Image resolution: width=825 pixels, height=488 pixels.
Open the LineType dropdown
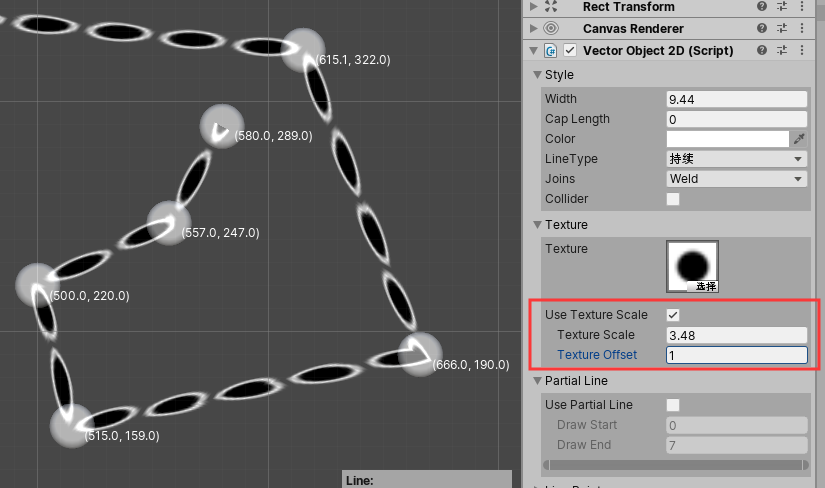tap(736, 159)
